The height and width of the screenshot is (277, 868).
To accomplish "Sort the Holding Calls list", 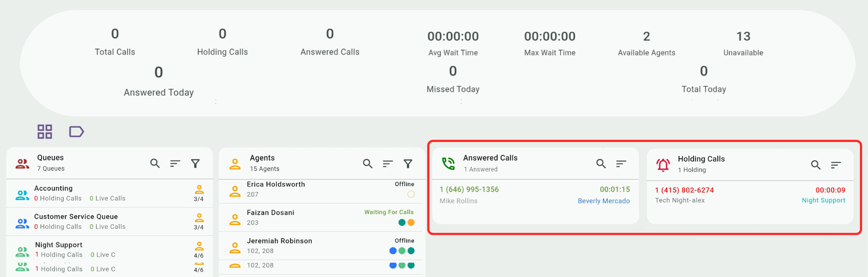I will tap(836, 165).
